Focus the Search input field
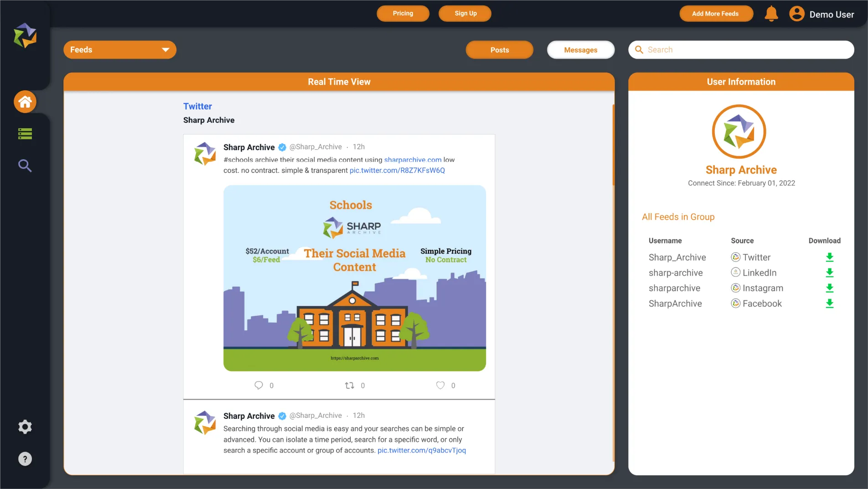Screen dimensions: 868x489 pyautogui.click(x=741, y=50)
